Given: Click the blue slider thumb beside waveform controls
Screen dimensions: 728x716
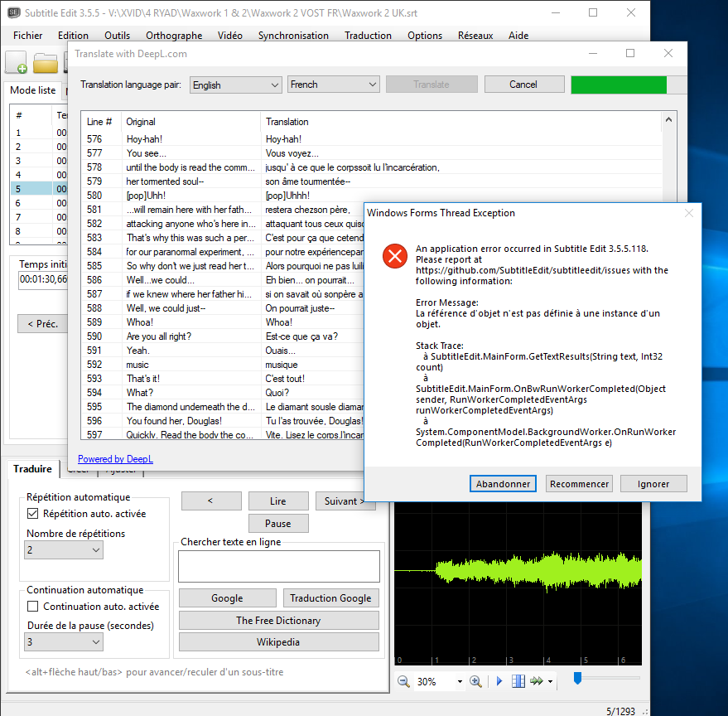Looking at the screenshot, I should [x=577, y=678].
